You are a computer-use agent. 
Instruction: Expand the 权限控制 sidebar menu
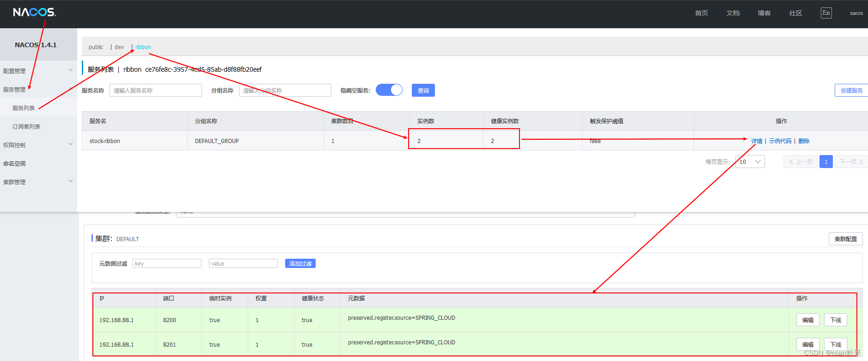[x=38, y=145]
